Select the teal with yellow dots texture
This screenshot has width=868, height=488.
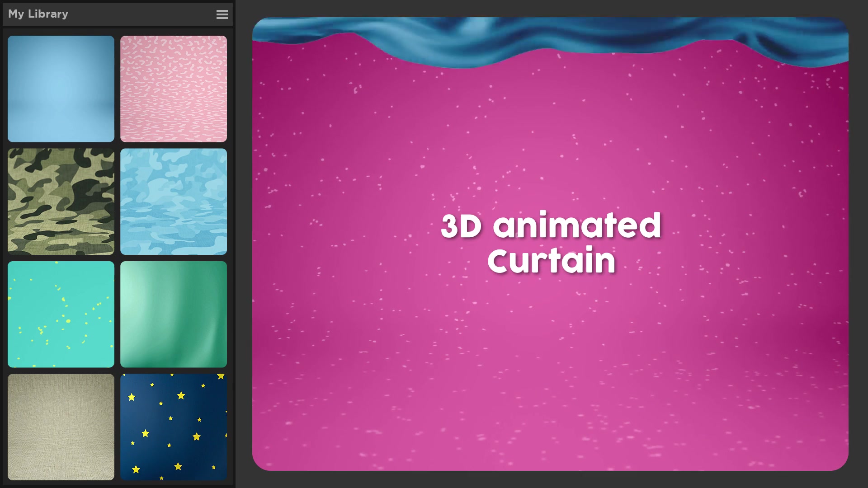click(61, 314)
